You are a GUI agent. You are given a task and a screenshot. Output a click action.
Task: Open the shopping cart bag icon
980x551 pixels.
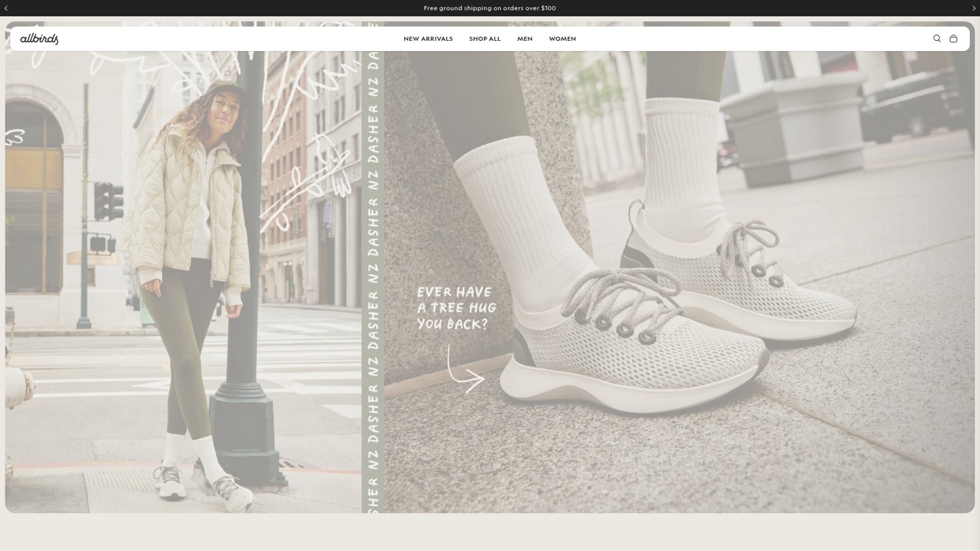pyautogui.click(x=953, y=39)
